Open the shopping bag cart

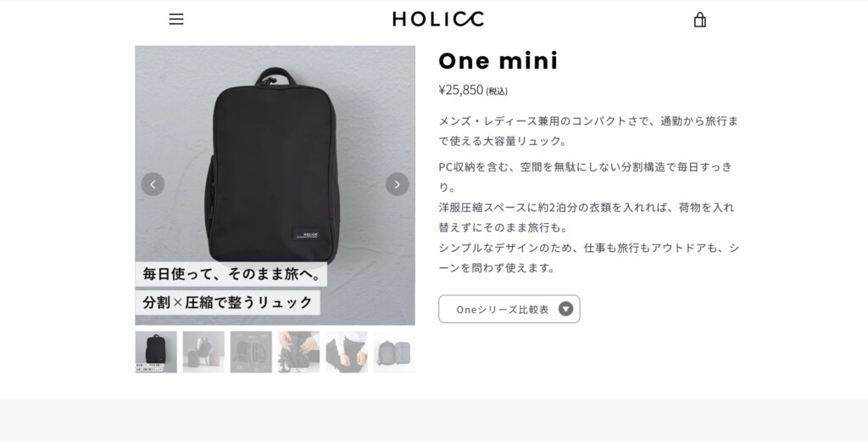[x=699, y=20]
